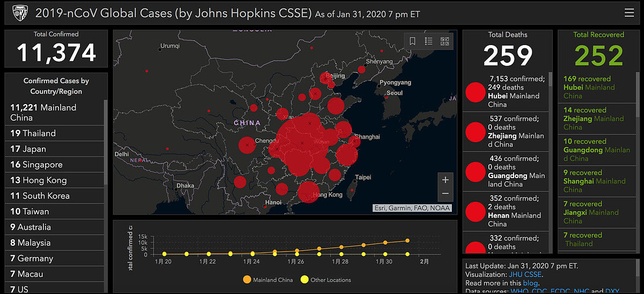
Task: Zoom in on the map
Action: click(x=445, y=180)
